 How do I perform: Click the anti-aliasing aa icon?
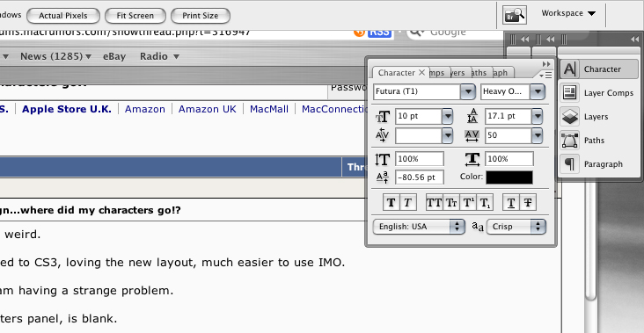(477, 227)
